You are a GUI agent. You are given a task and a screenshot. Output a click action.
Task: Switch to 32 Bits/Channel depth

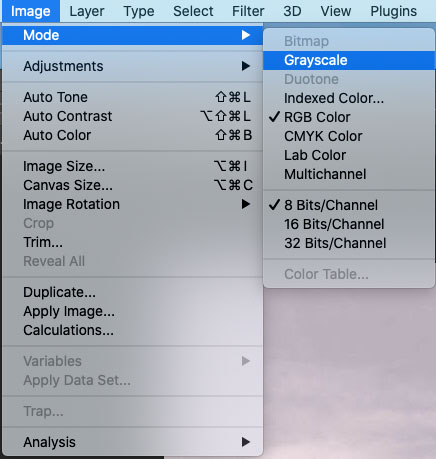click(x=349, y=243)
